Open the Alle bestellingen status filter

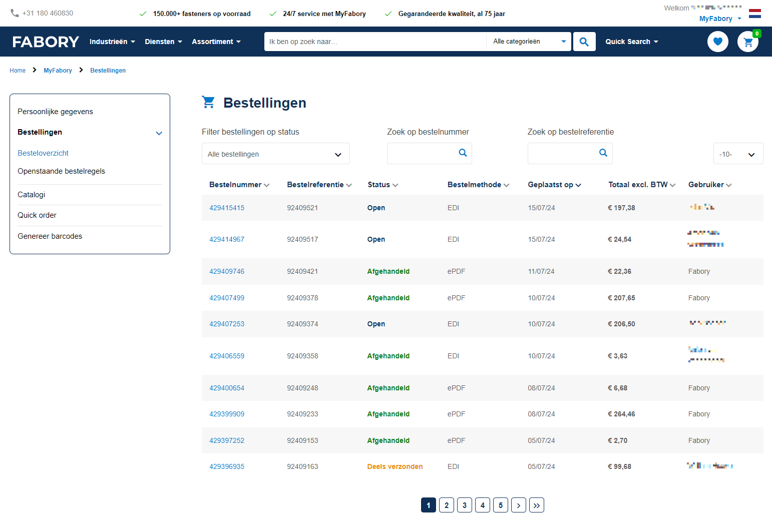(x=275, y=154)
